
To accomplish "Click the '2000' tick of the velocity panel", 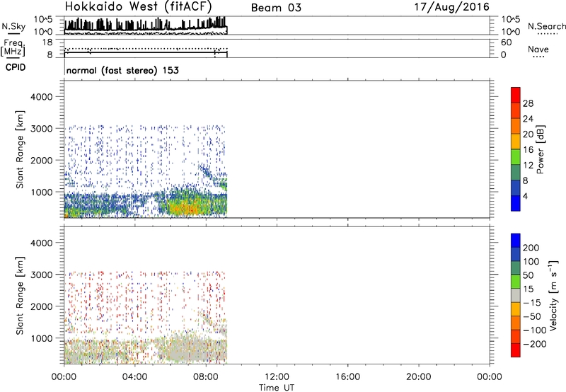I will point(42,306).
